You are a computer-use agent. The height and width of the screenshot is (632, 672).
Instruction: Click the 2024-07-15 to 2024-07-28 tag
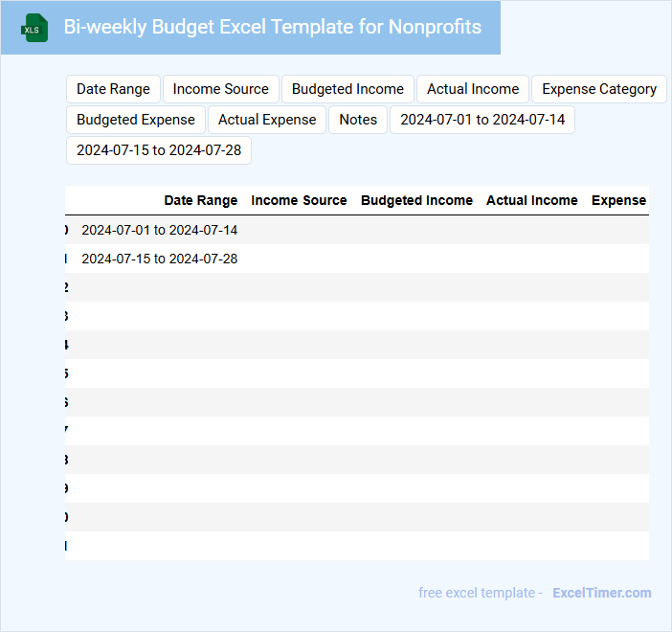159,150
